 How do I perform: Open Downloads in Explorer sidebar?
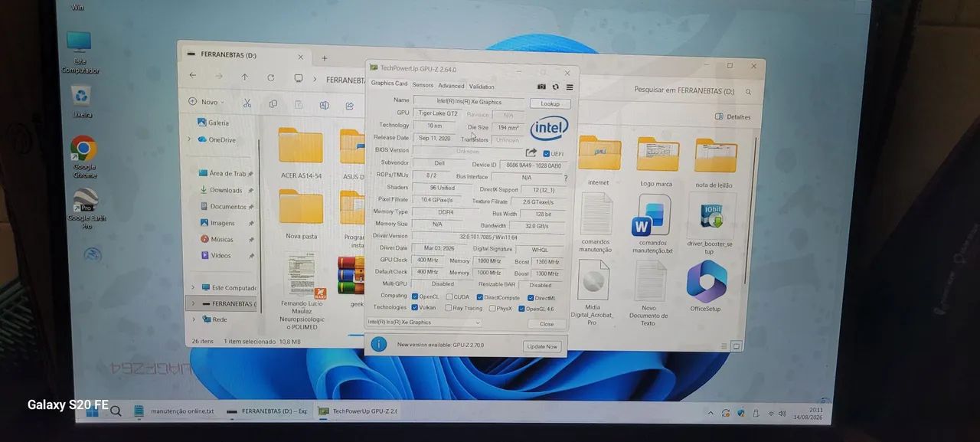click(226, 190)
